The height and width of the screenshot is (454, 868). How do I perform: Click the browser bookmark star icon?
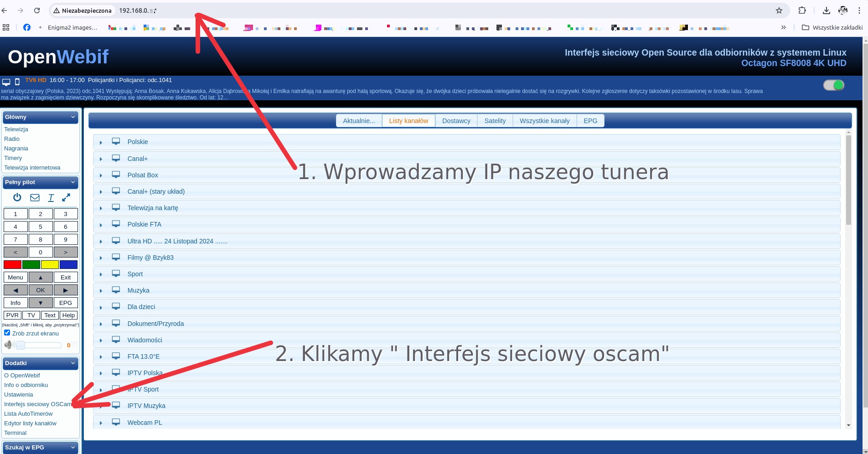click(x=779, y=10)
